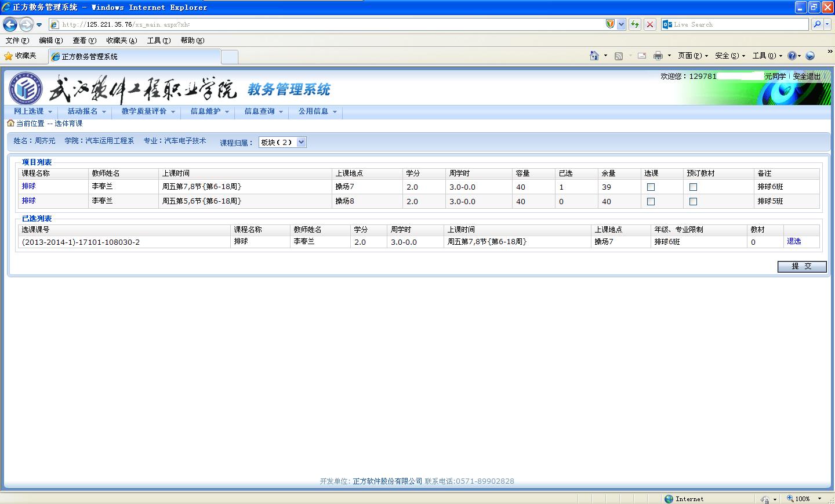Open the 100% zoom level control
This screenshot has height=504, width=835.
click(x=804, y=499)
